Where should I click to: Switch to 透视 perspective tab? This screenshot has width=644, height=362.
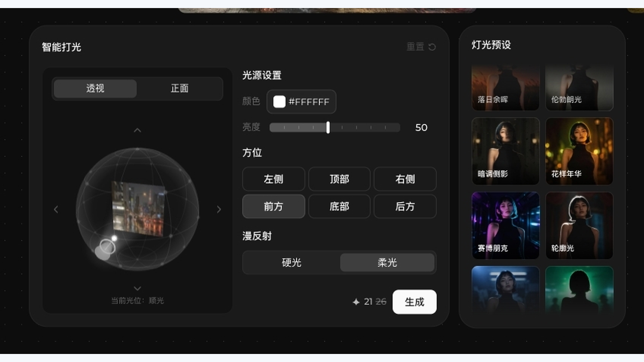click(x=95, y=88)
